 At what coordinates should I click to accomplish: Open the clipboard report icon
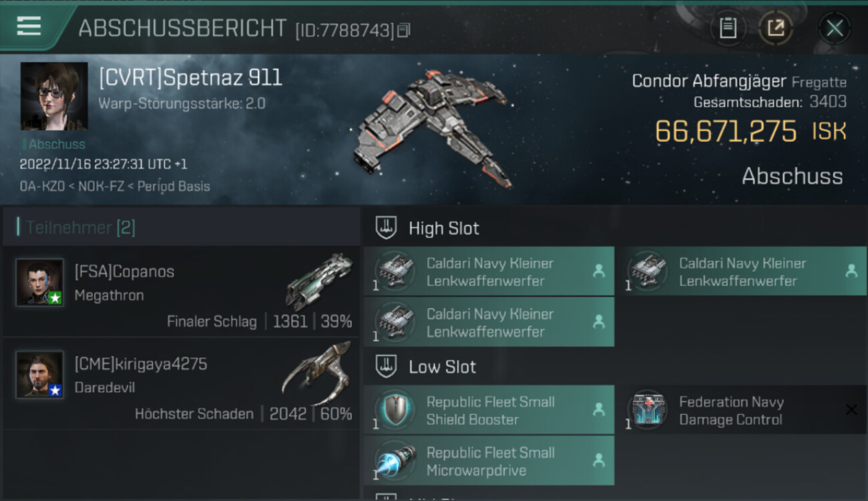[x=728, y=28]
